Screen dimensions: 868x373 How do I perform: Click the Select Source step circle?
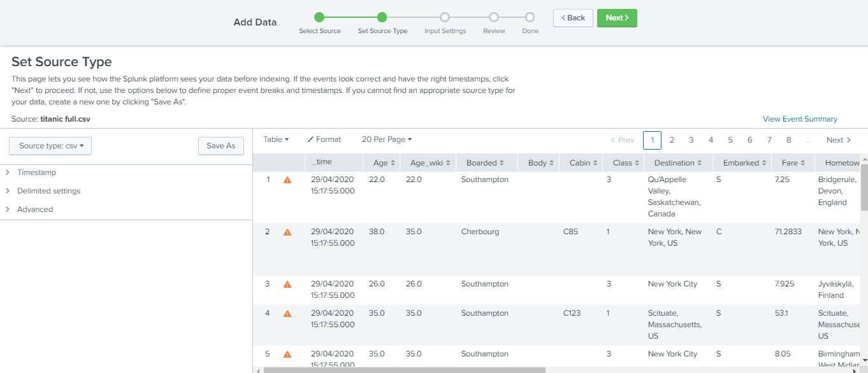(319, 17)
